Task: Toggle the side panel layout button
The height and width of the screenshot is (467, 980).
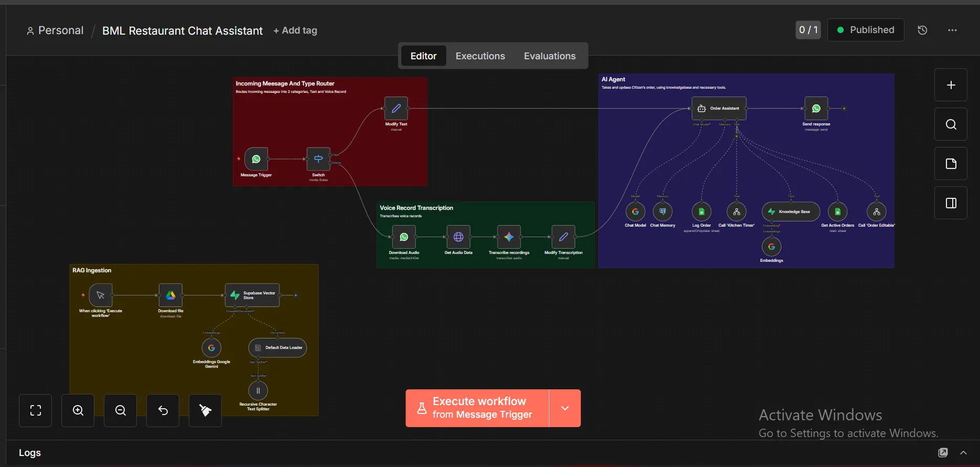Action: pos(951,203)
